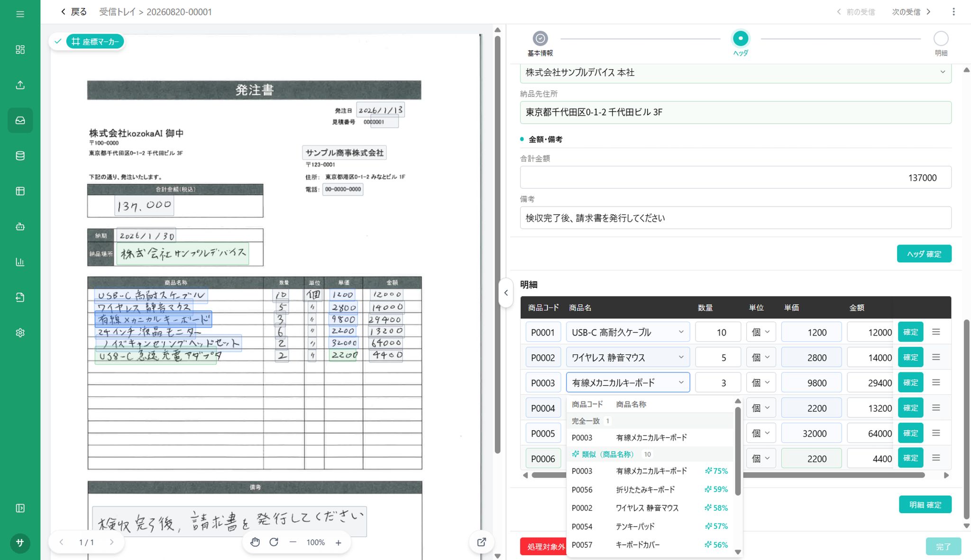Open the database icon in the sidebar
The width and height of the screenshot is (971, 560).
click(20, 156)
